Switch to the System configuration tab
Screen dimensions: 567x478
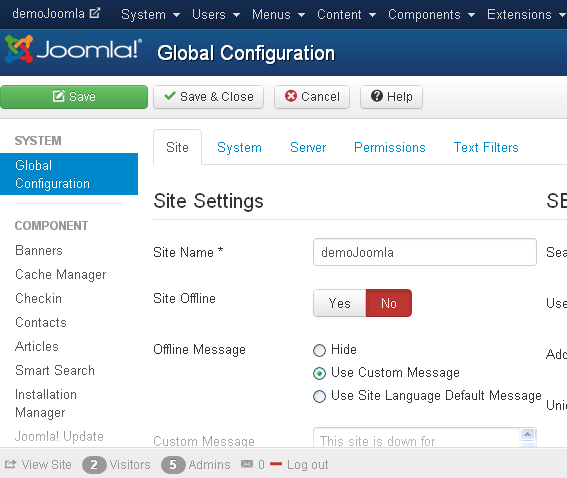tap(239, 148)
